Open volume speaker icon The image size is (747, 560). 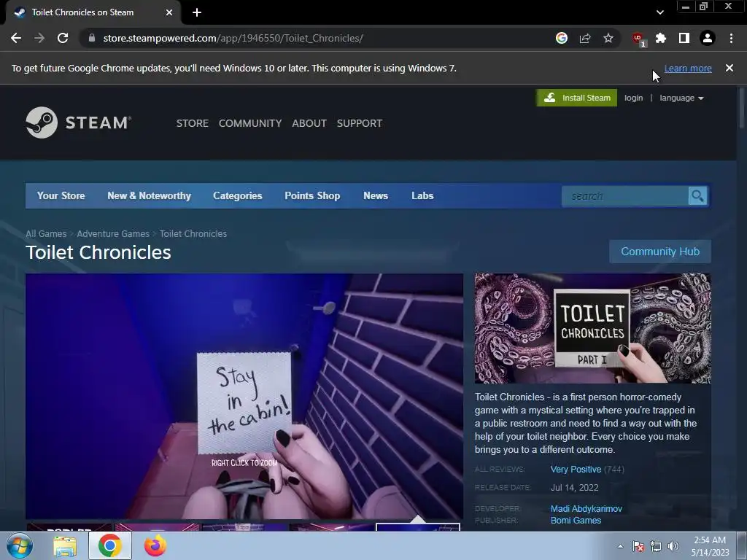[x=673, y=546]
